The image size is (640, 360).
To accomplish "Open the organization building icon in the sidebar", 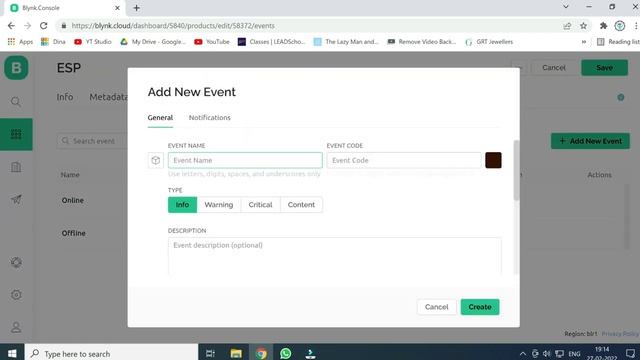I will click(x=16, y=167).
